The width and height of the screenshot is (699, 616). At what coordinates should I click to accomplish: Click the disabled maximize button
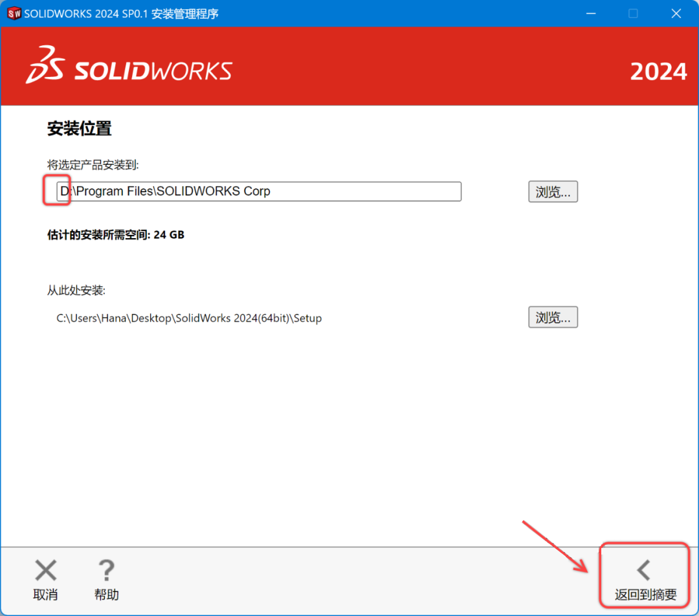click(633, 14)
